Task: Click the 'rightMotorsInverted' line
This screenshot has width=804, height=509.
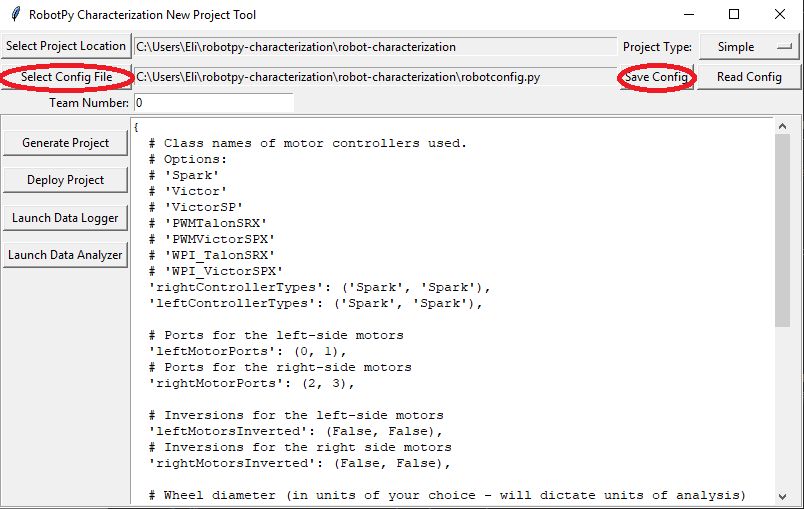Action: pyautogui.click(x=299, y=463)
